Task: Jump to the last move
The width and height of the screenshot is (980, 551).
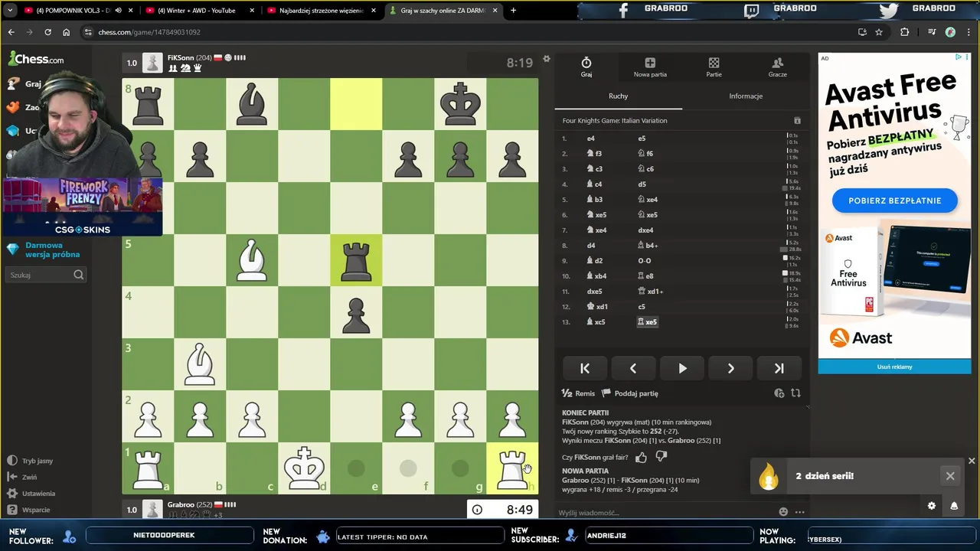Action: (x=779, y=368)
